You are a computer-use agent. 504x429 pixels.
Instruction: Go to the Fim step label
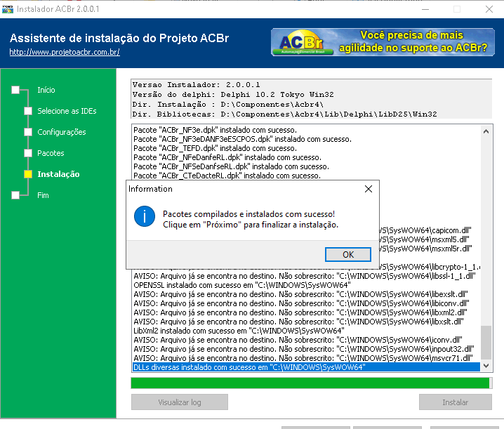click(x=43, y=195)
